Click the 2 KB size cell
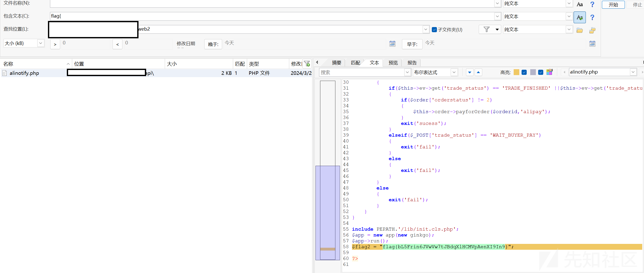 point(226,73)
